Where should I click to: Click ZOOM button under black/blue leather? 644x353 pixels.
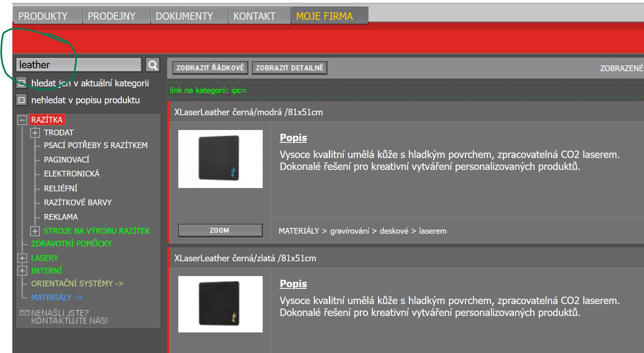[x=220, y=230]
